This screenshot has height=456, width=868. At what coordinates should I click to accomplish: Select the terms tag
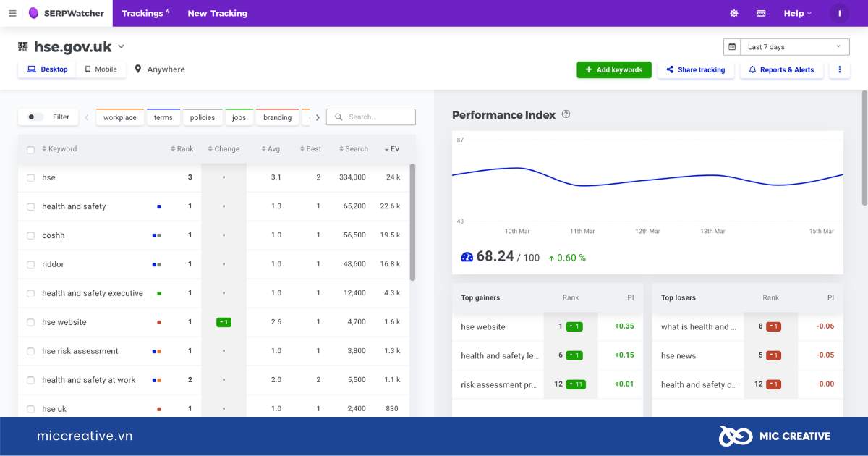pyautogui.click(x=163, y=117)
